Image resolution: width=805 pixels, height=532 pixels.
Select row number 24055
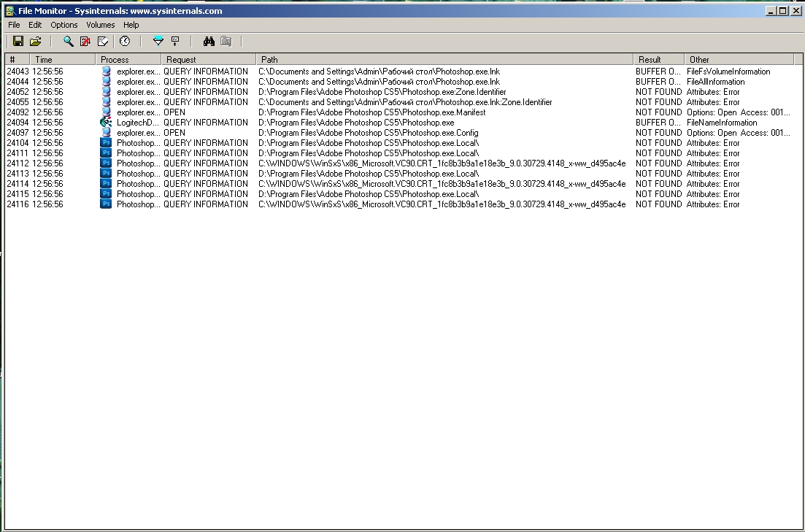(x=18, y=102)
